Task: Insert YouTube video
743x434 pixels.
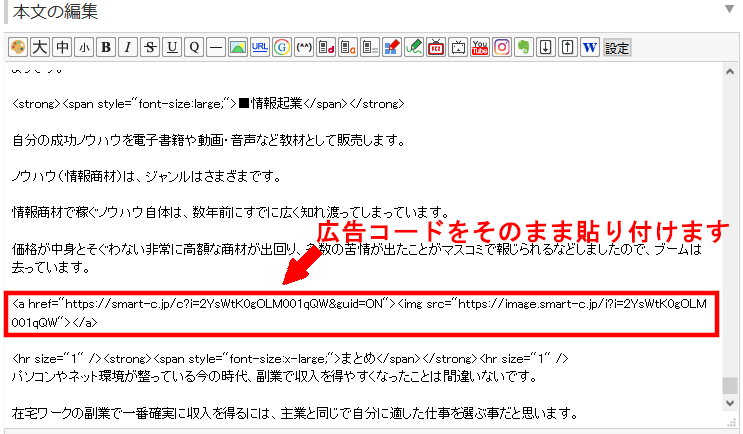Action: (480, 47)
